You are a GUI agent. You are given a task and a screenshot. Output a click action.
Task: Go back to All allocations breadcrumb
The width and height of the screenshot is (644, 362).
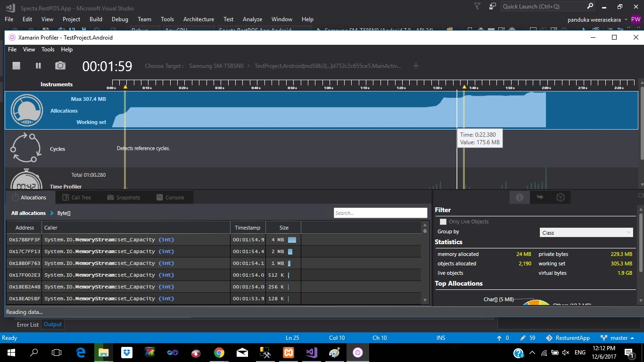(29, 213)
